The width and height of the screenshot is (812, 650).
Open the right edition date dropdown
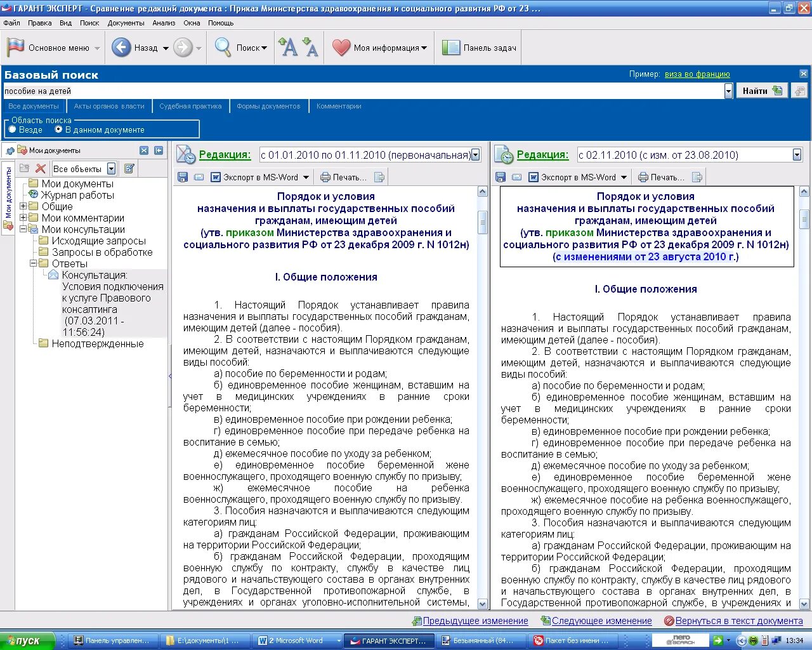(x=797, y=155)
